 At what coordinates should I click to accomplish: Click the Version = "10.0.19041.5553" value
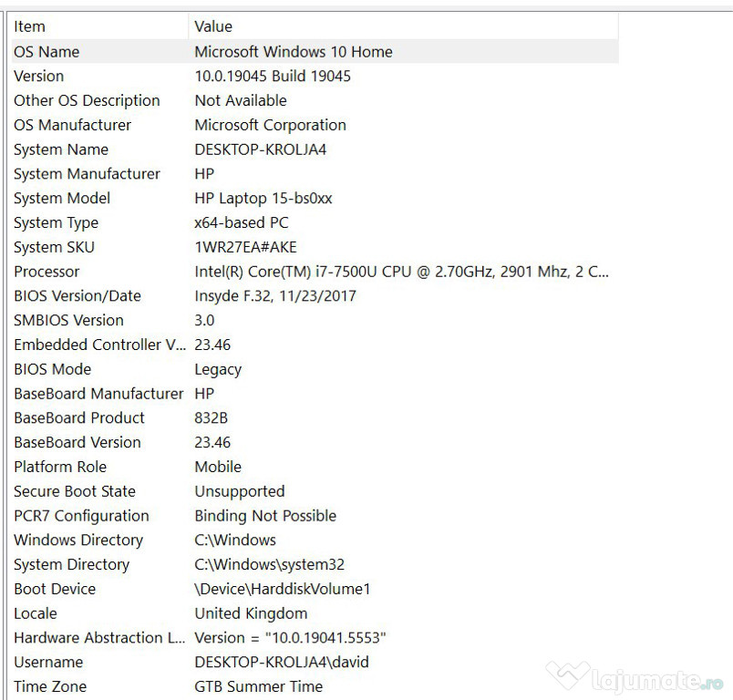290,637
